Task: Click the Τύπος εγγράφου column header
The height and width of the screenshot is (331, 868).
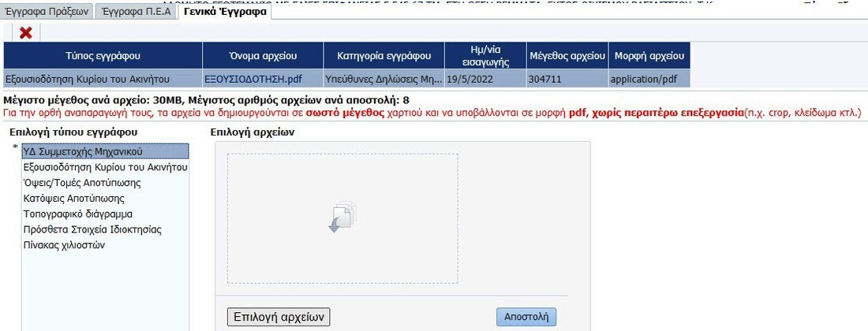Action: [x=103, y=56]
